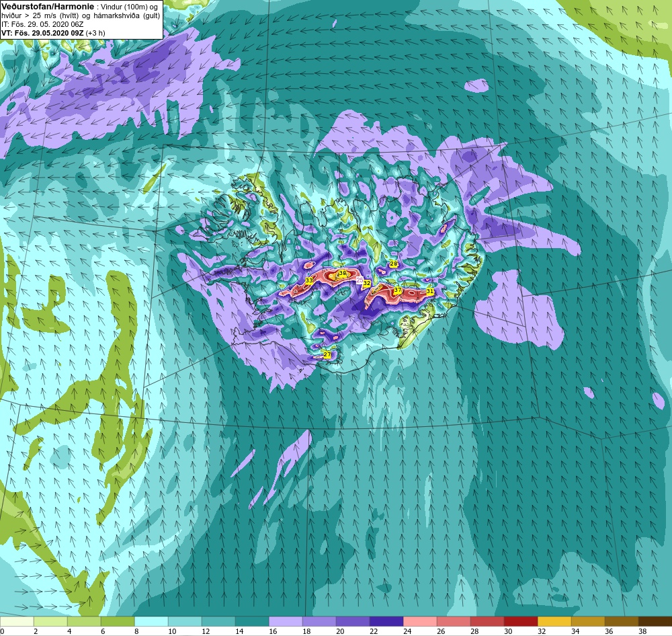Click the legend scale number 32
This screenshot has width=672, height=636.
[x=541, y=631]
